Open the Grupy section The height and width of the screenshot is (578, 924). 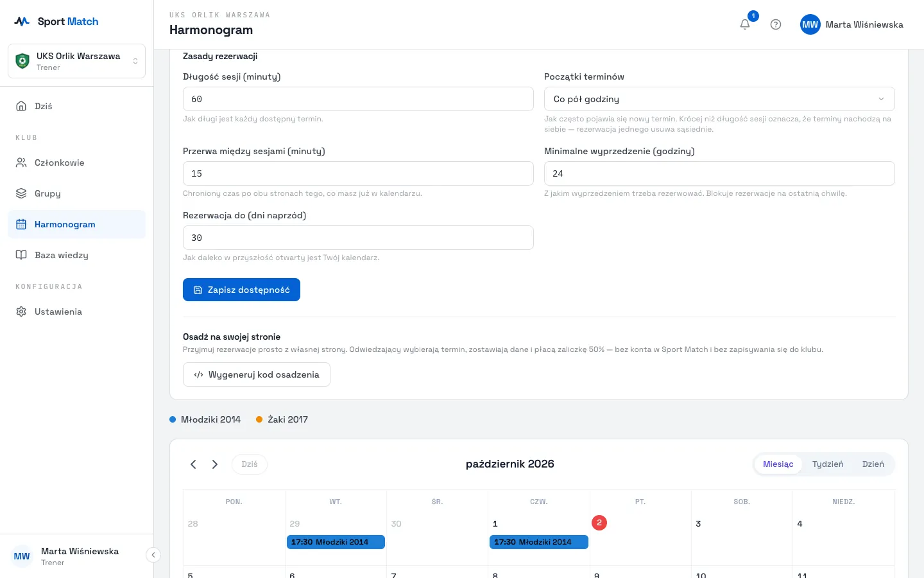click(76, 193)
